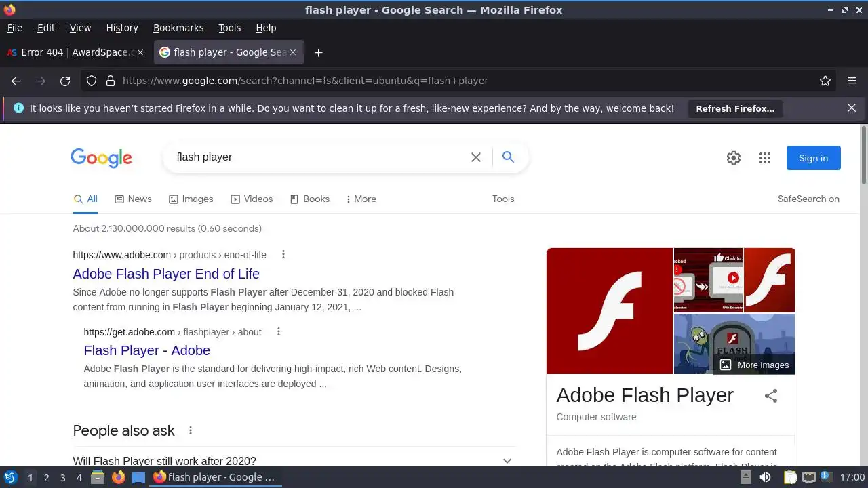
Task: Open SafeSearch on settings
Action: 808,199
